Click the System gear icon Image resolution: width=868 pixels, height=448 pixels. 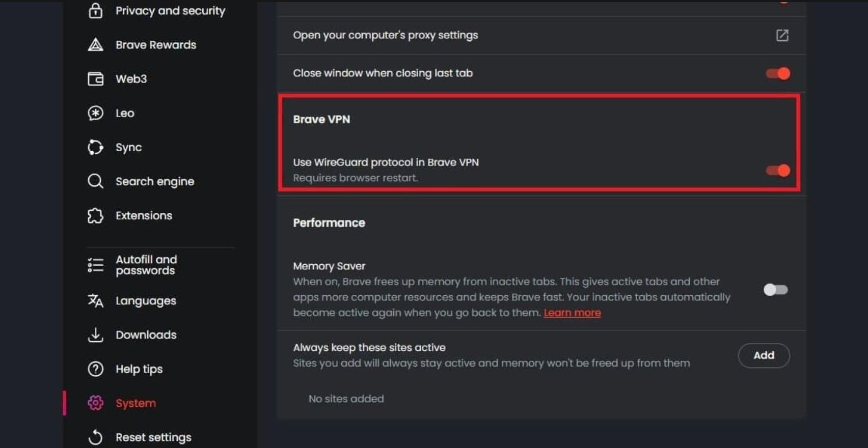(x=95, y=402)
